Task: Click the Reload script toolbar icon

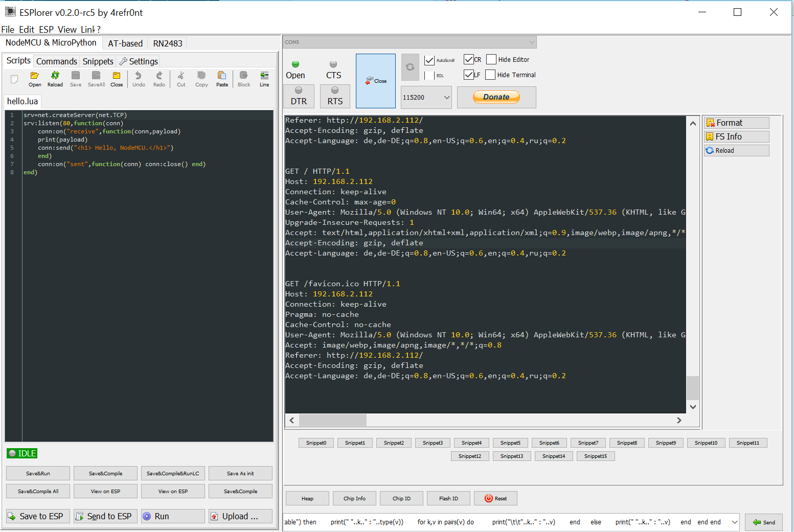Action: (x=55, y=79)
